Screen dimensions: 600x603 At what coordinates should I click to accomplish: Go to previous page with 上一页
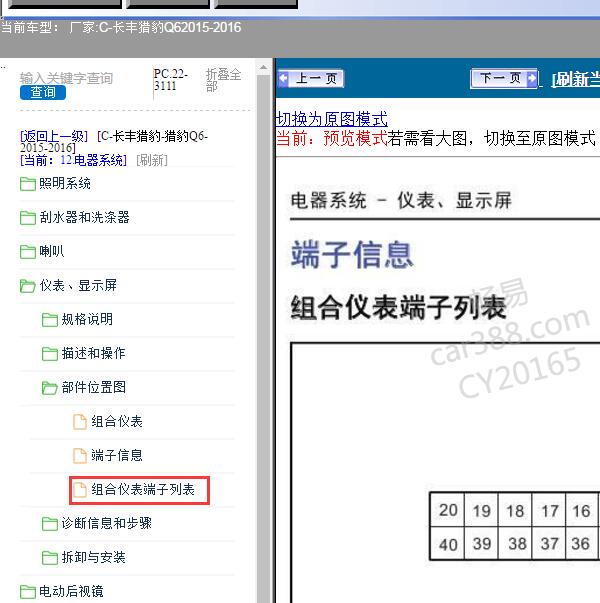click(x=310, y=79)
